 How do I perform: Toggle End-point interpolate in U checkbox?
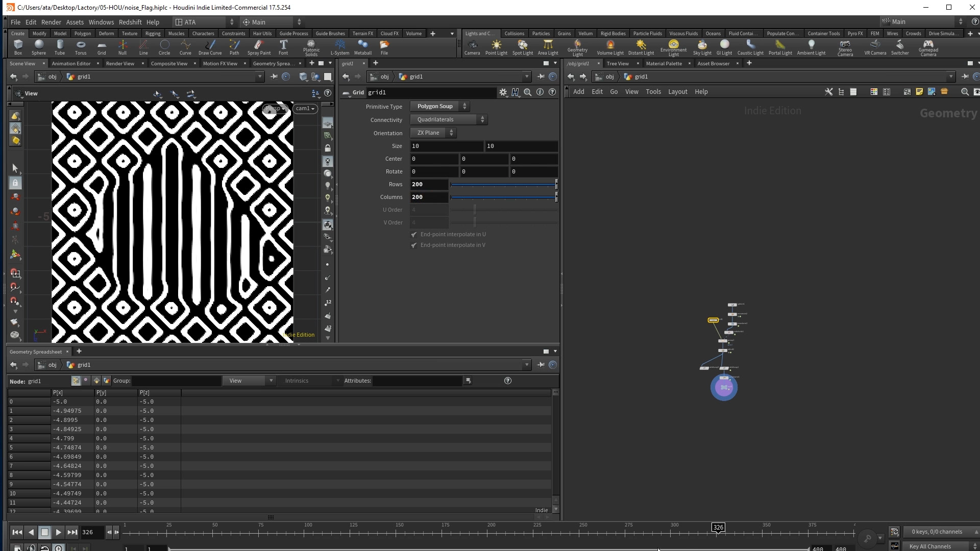click(x=414, y=235)
